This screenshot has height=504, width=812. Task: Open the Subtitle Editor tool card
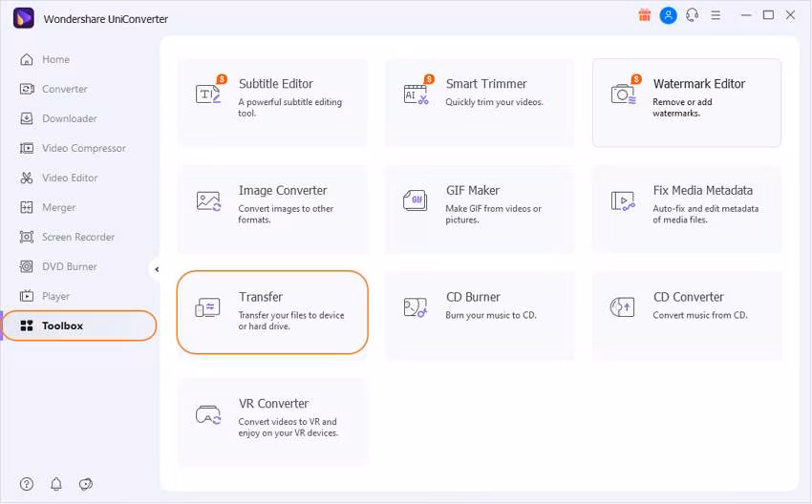(x=272, y=102)
